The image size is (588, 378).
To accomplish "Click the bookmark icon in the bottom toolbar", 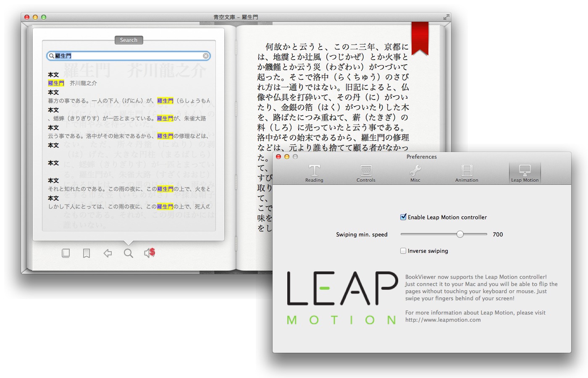I will 87,253.
